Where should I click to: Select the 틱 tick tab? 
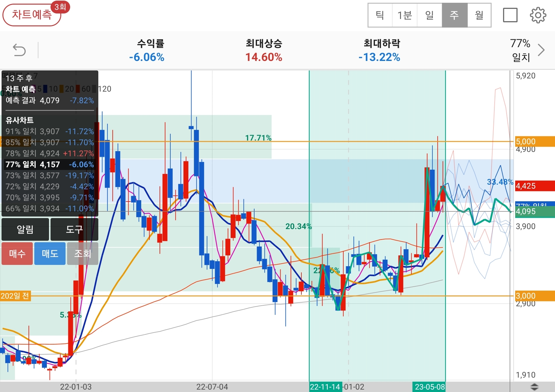click(380, 15)
